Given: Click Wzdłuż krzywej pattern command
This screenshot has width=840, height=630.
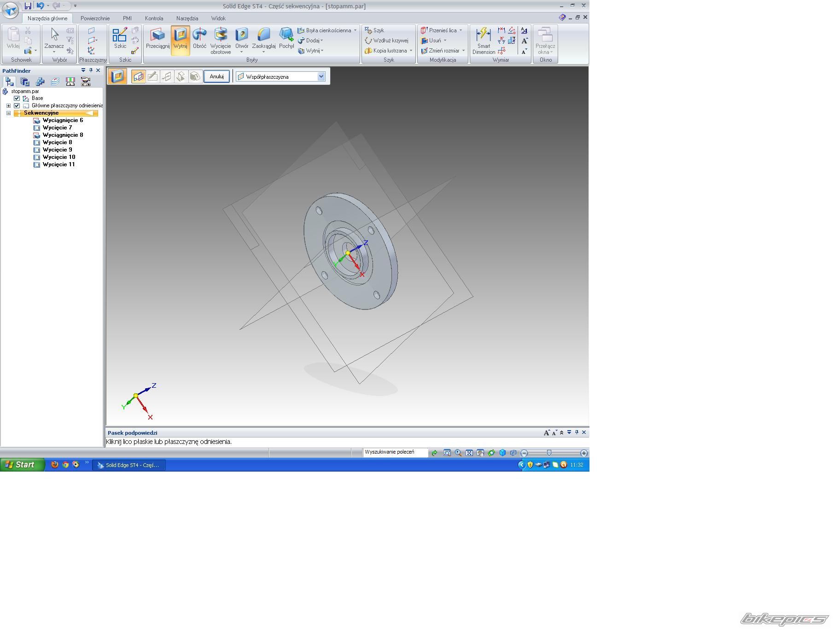Looking at the screenshot, I should pos(386,41).
